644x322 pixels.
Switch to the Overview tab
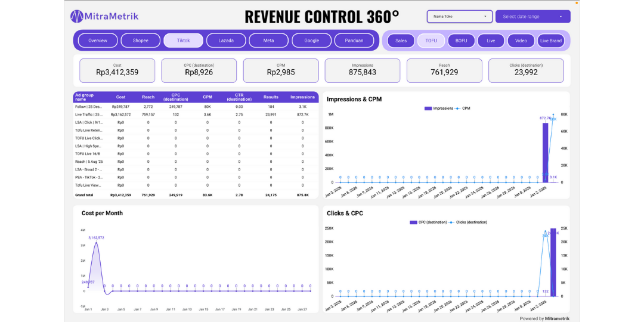click(x=98, y=41)
